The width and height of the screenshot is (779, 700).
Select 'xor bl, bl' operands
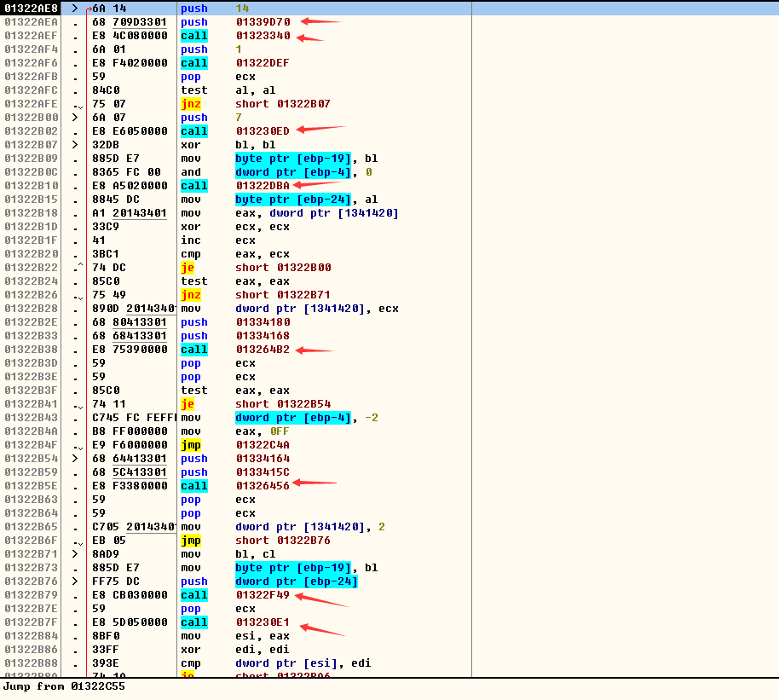(256, 145)
